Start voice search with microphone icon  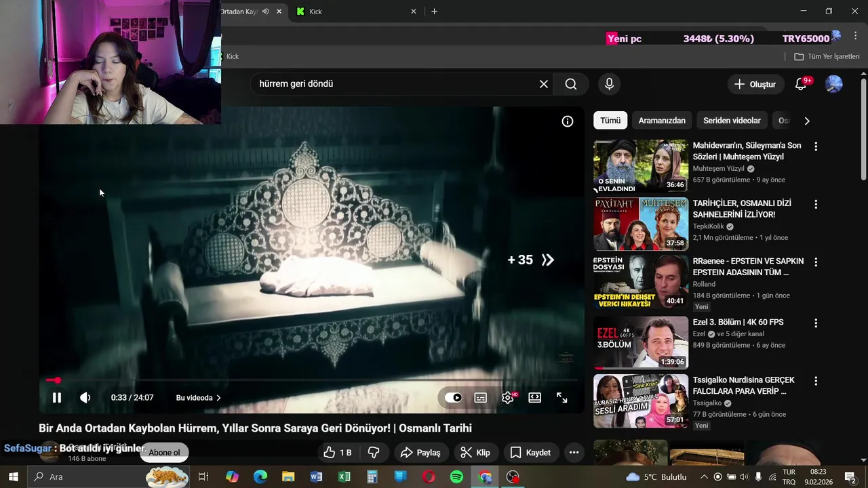click(609, 84)
